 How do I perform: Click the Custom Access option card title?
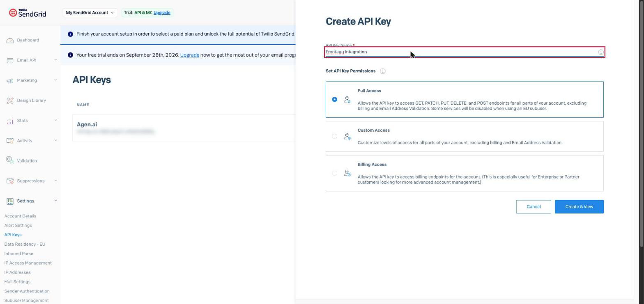pyautogui.click(x=373, y=130)
